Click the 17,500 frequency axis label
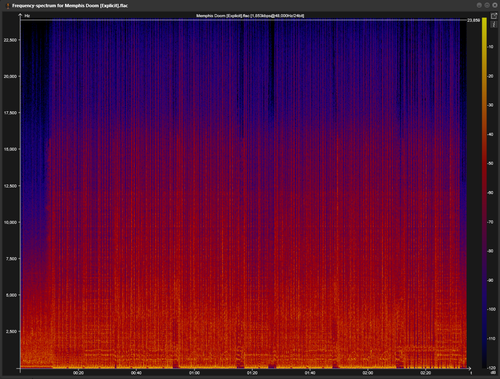500x379 pixels. tap(10, 113)
